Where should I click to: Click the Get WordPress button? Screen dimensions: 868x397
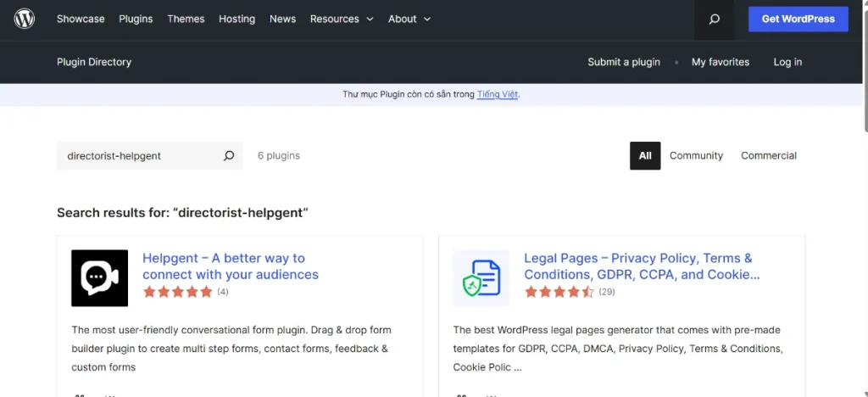[x=798, y=19]
